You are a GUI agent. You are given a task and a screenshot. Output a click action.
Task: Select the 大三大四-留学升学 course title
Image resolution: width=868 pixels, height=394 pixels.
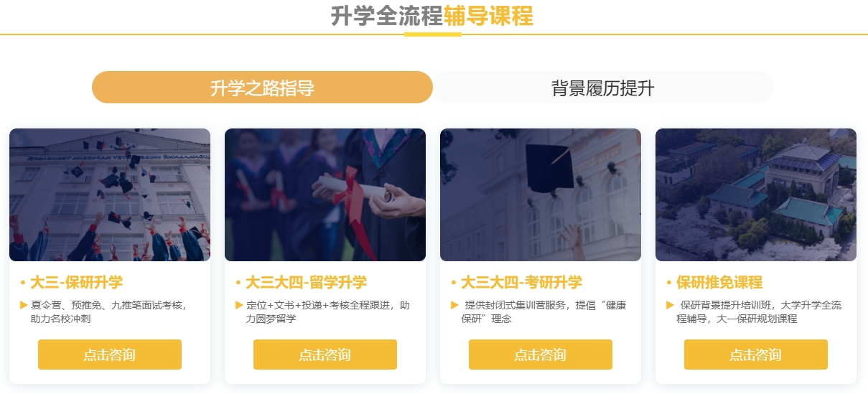coord(306,282)
